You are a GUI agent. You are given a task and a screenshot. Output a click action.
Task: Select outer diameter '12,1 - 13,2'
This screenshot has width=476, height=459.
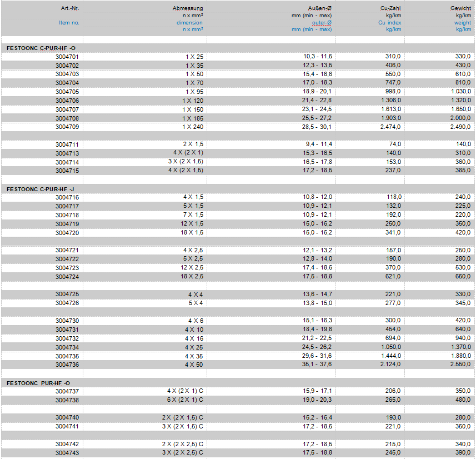pyautogui.click(x=318, y=250)
